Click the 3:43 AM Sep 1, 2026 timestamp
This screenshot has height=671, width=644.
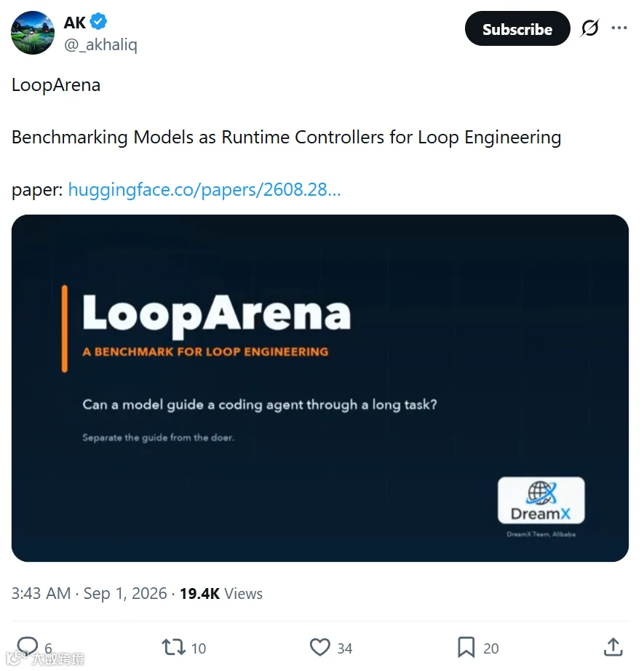point(89,594)
